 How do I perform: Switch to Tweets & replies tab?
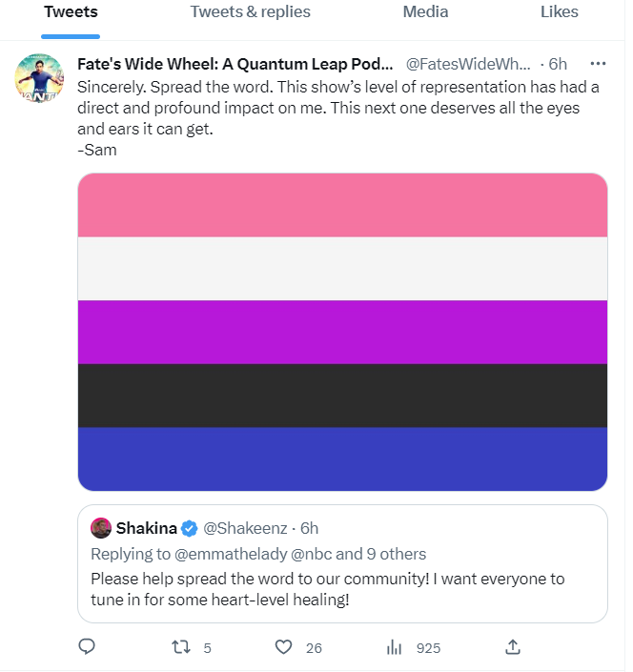250,12
